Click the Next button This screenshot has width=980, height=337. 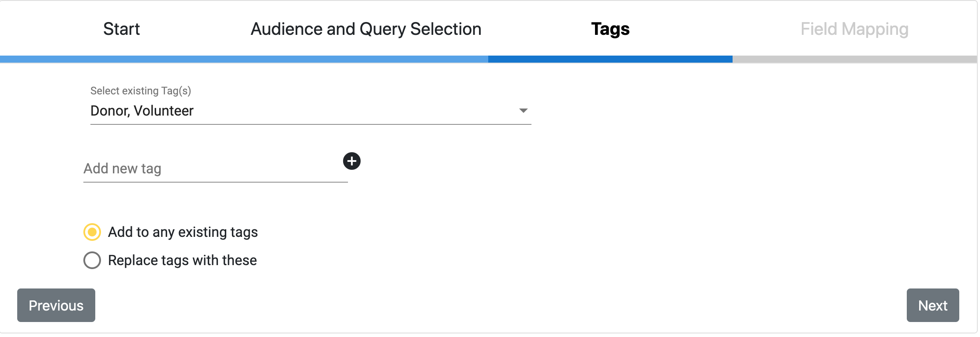(x=933, y=305)
